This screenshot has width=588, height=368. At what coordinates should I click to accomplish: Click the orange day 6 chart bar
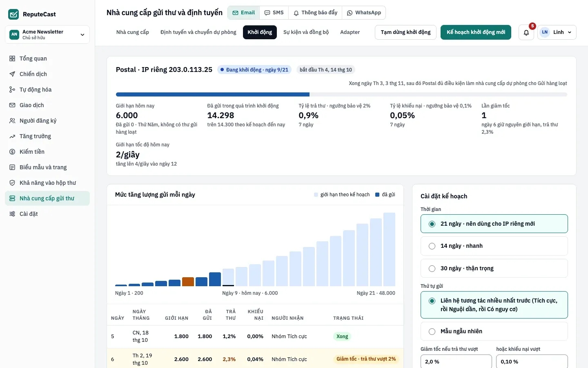[x=188, y=282]
